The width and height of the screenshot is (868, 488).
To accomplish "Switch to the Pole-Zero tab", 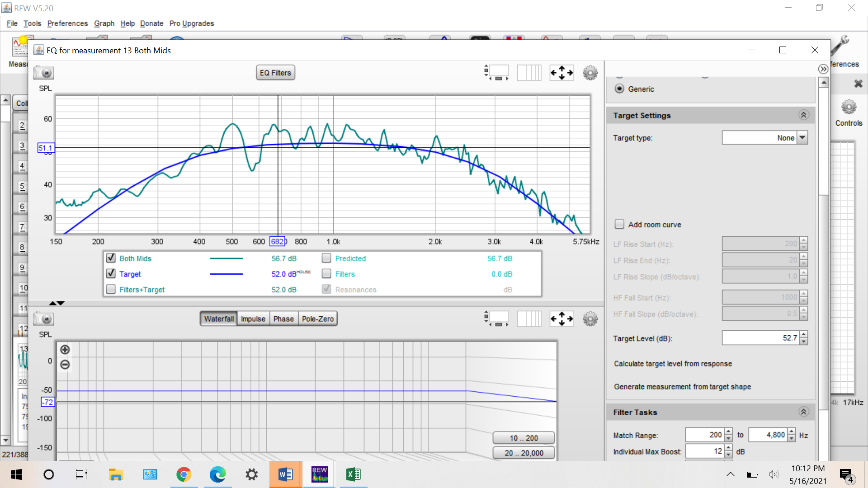I will (x=318, y=319).
